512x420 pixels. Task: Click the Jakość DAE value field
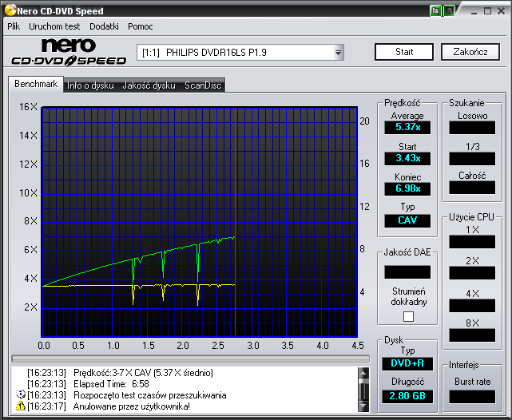pos(407,271)
